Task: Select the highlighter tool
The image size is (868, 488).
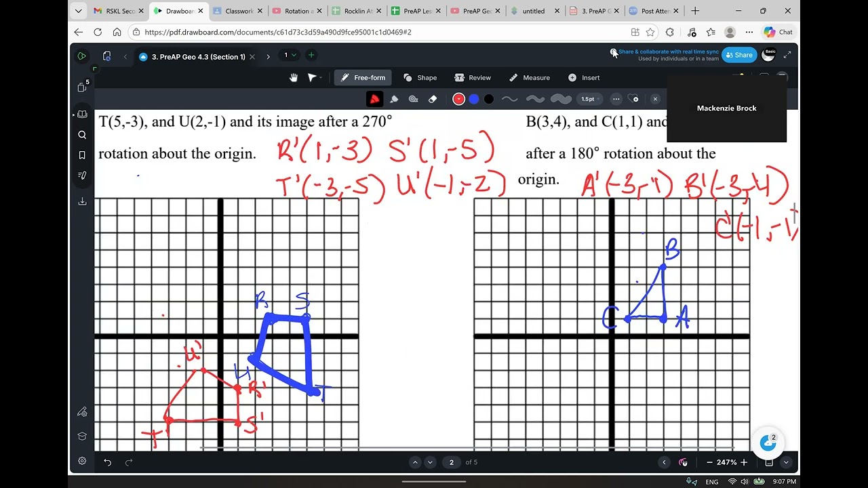Action: click(x=394, y=99)
